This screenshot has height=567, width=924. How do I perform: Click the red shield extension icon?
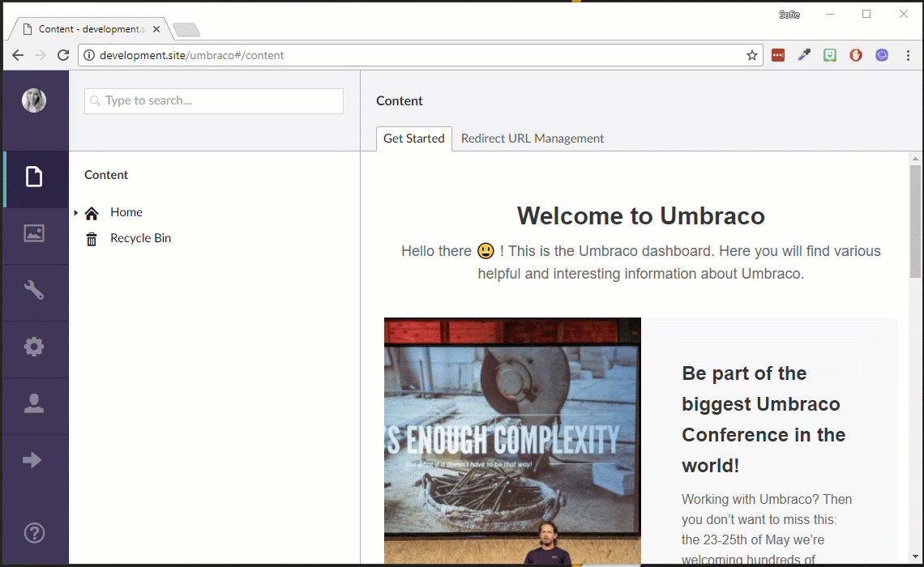[x=856, y=55]
